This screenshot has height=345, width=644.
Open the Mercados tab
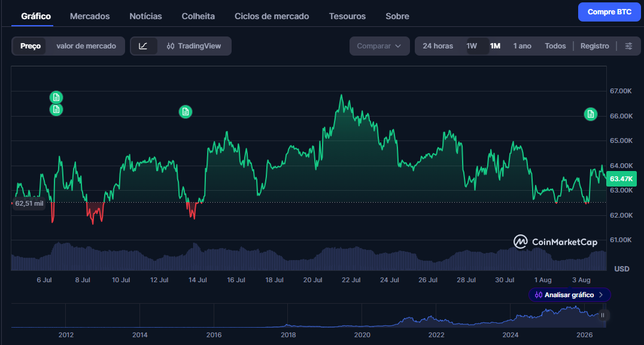(x=90, y=16)
